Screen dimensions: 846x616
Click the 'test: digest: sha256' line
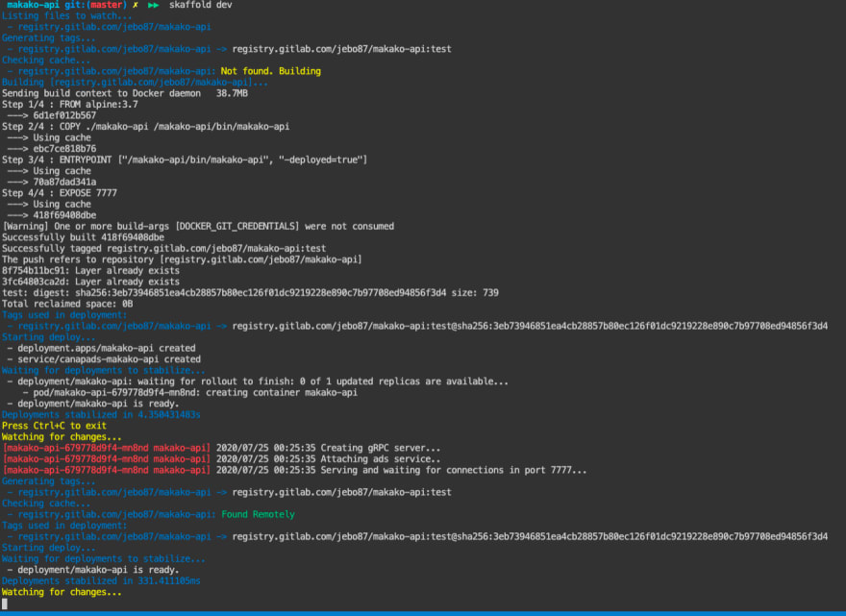pos(250,293)
